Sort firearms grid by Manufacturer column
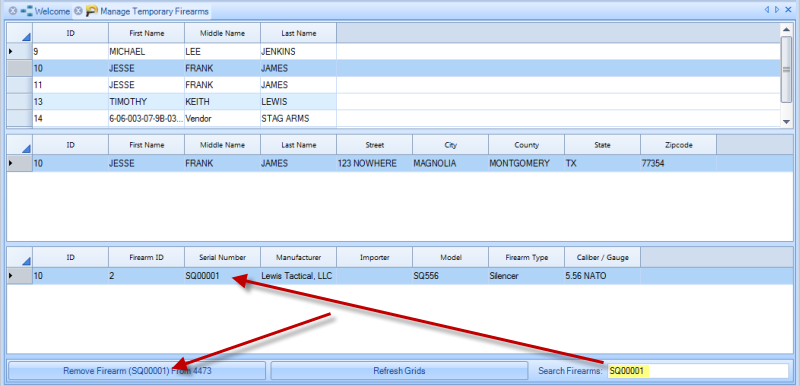 (298, 258)
